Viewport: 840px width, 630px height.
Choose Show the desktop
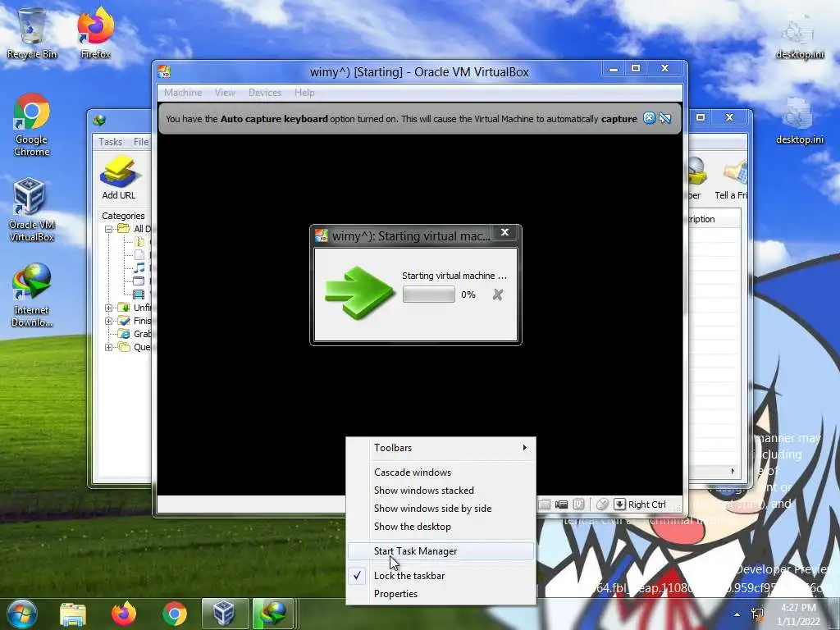pos(441,527)
